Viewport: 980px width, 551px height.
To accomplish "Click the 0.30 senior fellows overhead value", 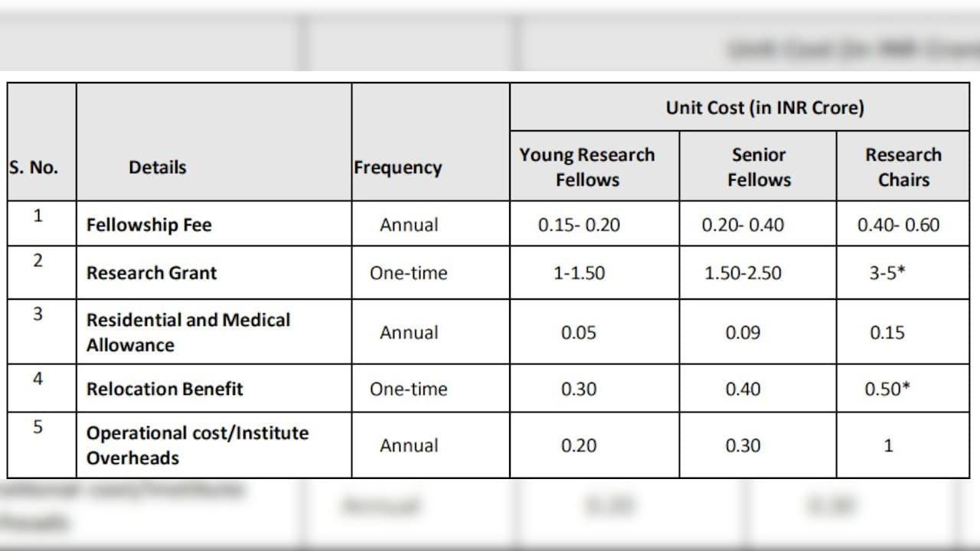I will coord(743,445).
